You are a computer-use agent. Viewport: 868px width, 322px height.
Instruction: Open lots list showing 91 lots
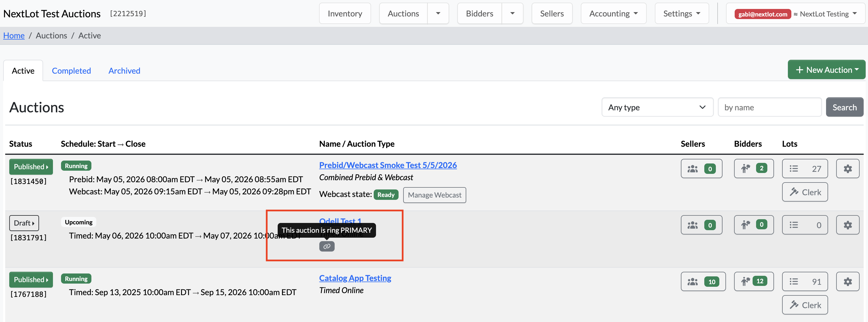[x=805, y=281]
